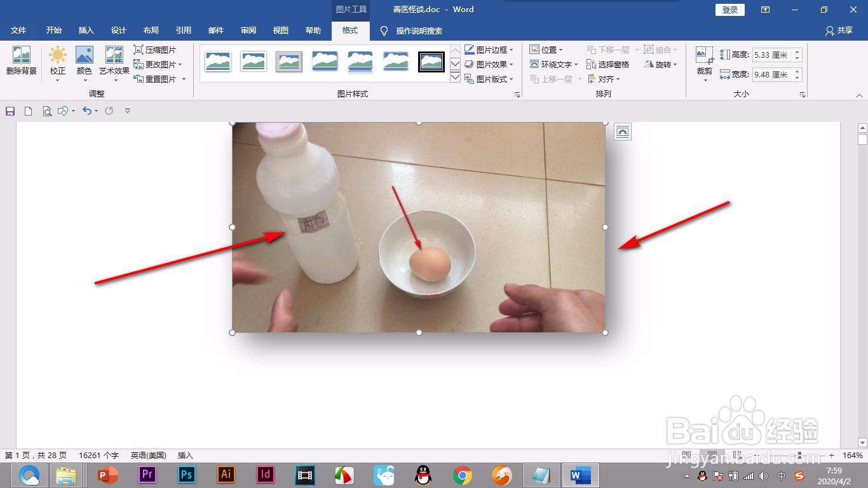Click the zoom slider handle
The height and width of the screenshot is (488, 868).
coord(799,456)
